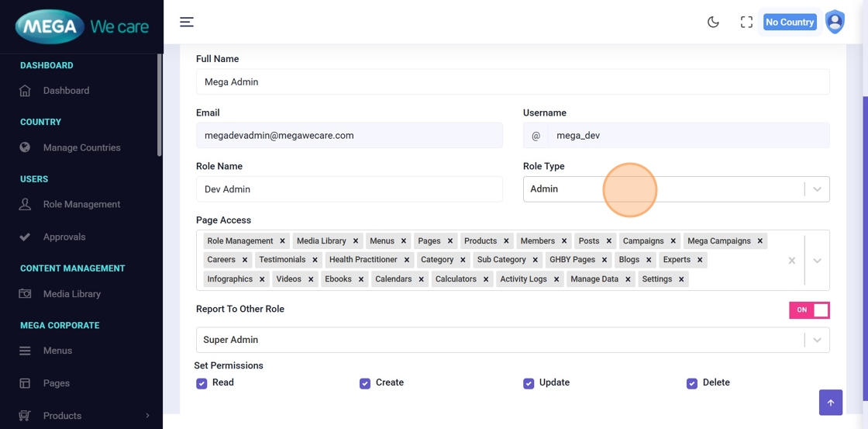Remove the Testimonials tag from Page Access

pyautogui.click(x=315, y=260)
